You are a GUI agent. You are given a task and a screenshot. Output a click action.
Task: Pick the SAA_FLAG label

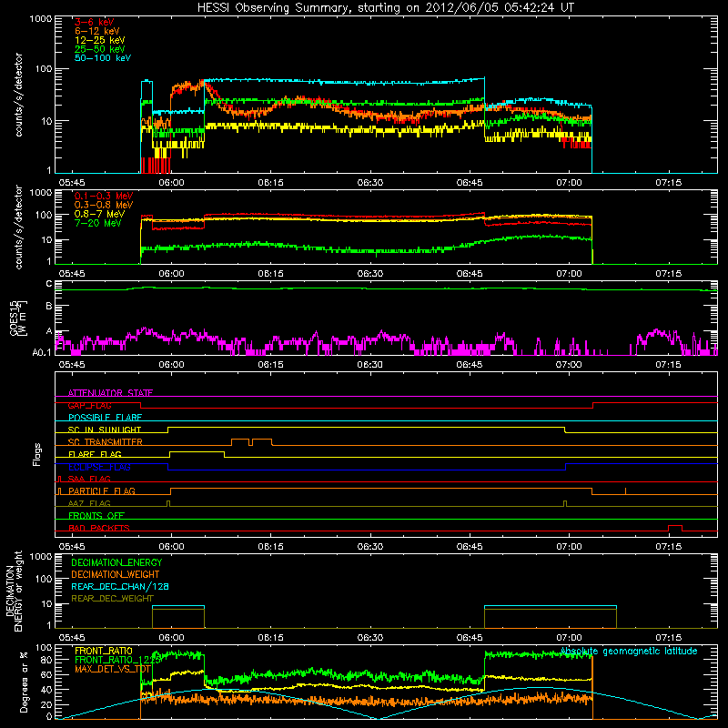[89, 479]
